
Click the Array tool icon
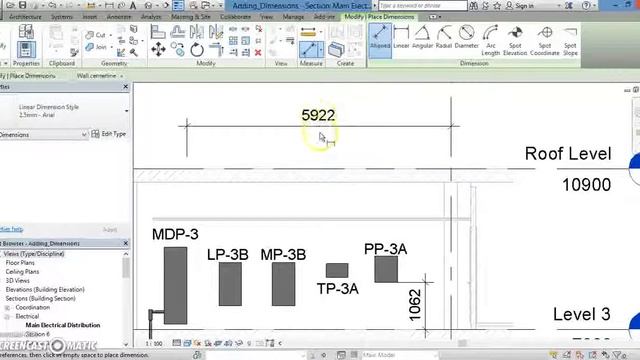coord(233,40)
